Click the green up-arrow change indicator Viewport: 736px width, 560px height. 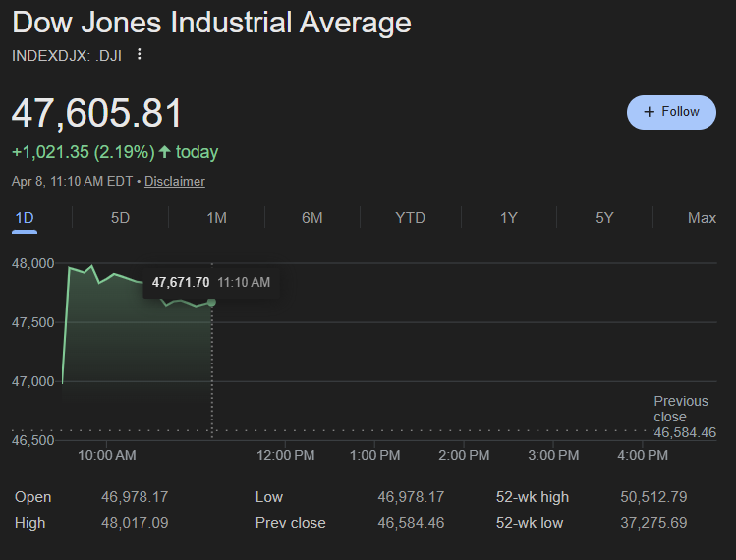coord(164,152)
